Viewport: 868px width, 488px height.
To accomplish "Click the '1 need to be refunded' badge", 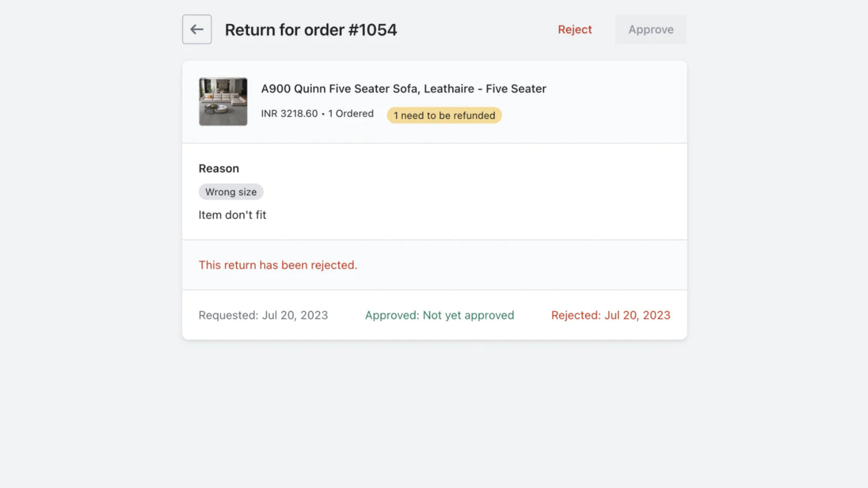I will coord(444,115).
